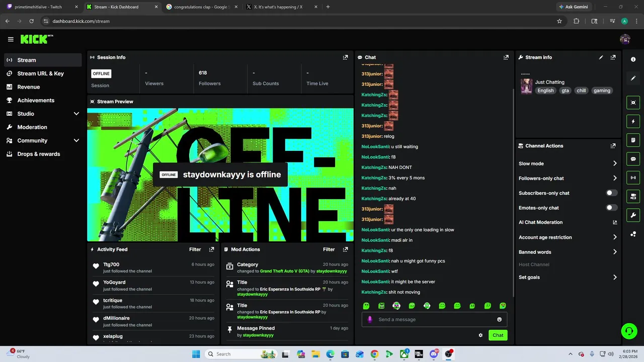
Task: Open the emoji picker in the message box
Action: pos(499,319)
